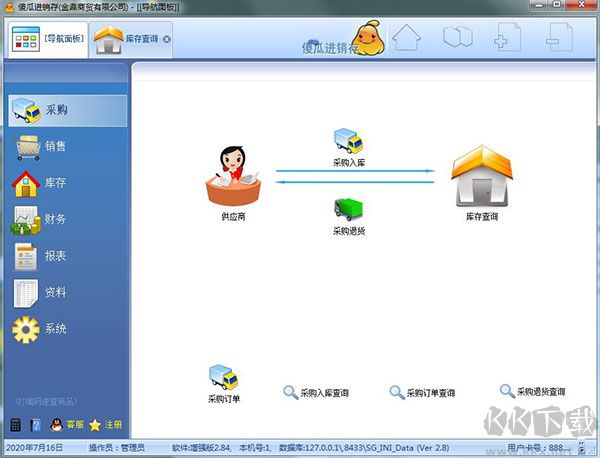Open the 采购入库 truck icon
This screenshot has width=600, height=458.
click(x=347, y=141)
